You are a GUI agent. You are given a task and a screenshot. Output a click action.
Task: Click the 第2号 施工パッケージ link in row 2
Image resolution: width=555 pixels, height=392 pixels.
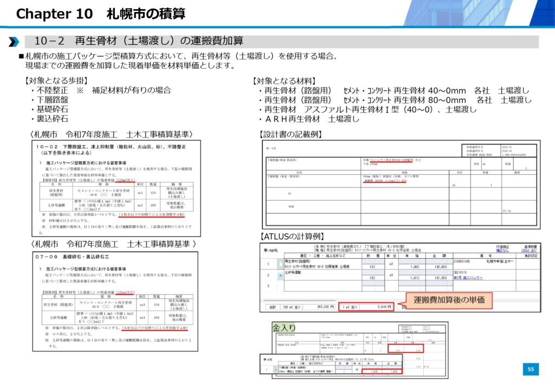(x=472, y=277)
